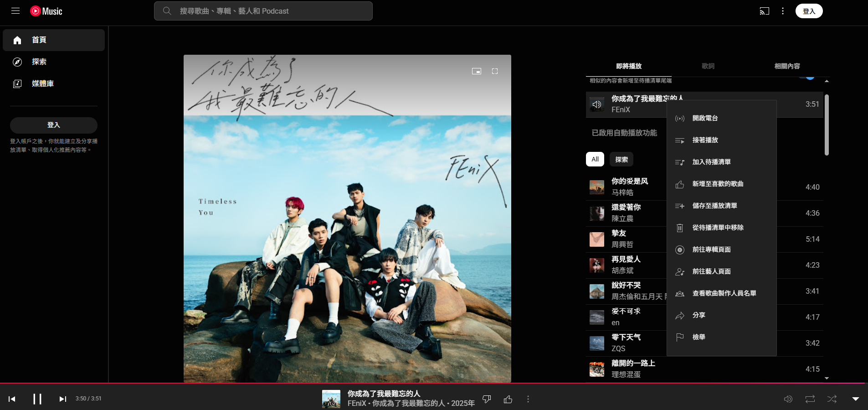The height and width of the screenshot is (410, 868).
Task: Enter fullscreen via album art icon
Action: tap(495, 71)
